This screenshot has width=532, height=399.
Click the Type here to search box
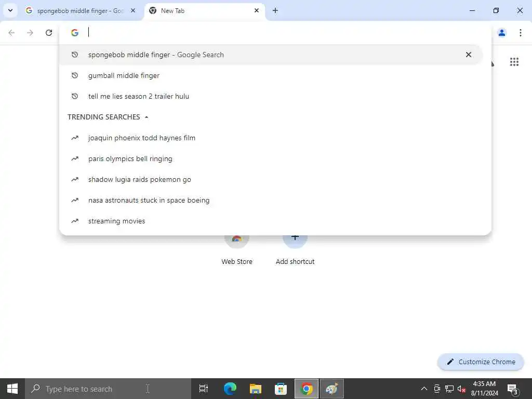coord(108,389)
